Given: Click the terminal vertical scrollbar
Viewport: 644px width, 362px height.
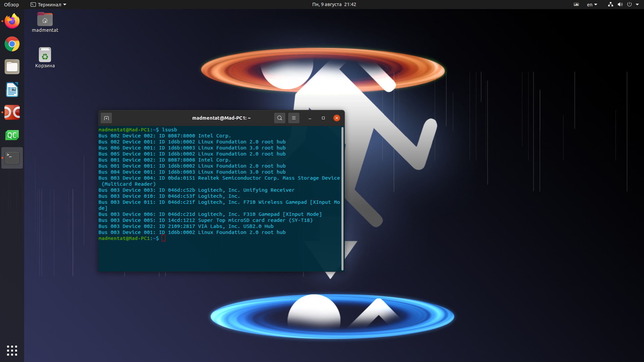Looking at the screenshot, I should click(342, 198).
